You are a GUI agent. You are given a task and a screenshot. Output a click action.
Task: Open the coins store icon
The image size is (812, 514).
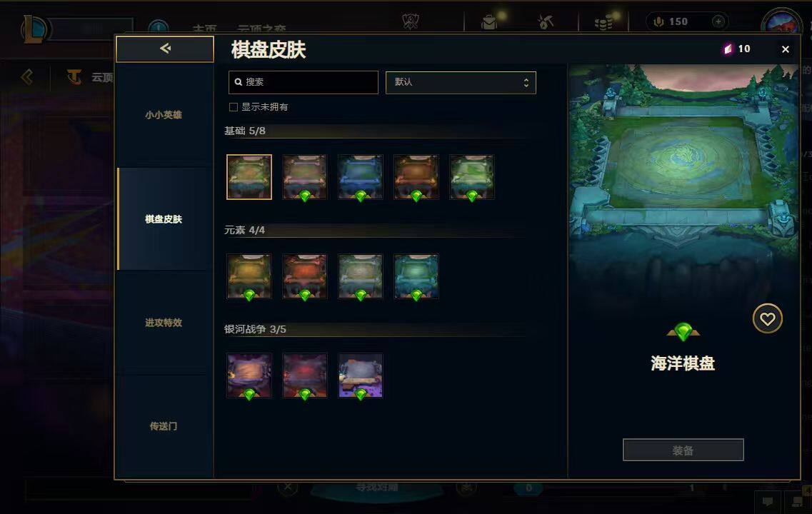click(603, 22)
